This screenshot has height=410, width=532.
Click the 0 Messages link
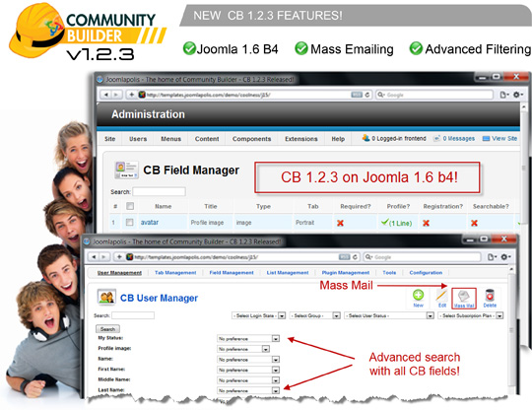454,139
